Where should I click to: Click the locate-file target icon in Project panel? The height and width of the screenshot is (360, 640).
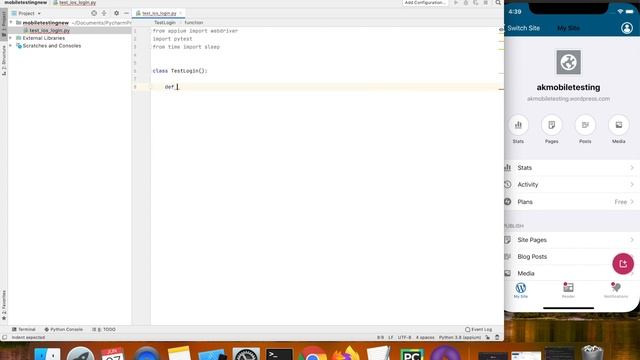[x=94, y=13]
